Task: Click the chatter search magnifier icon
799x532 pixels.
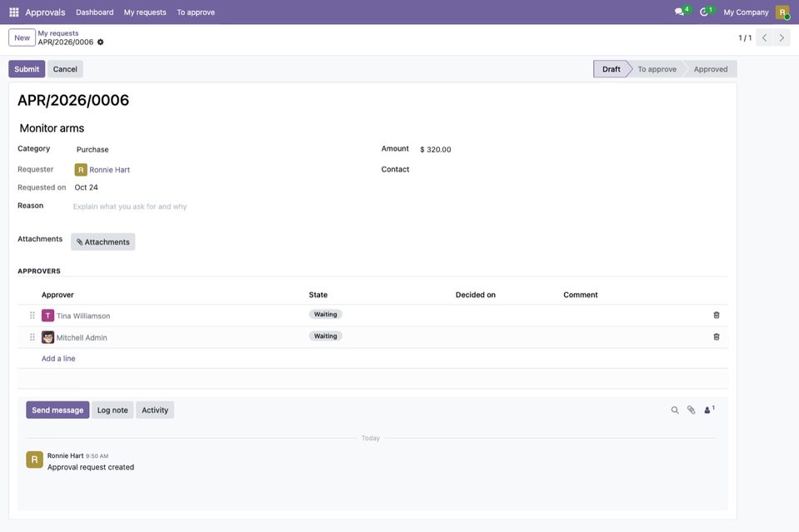Action: (x=675, y=410)
